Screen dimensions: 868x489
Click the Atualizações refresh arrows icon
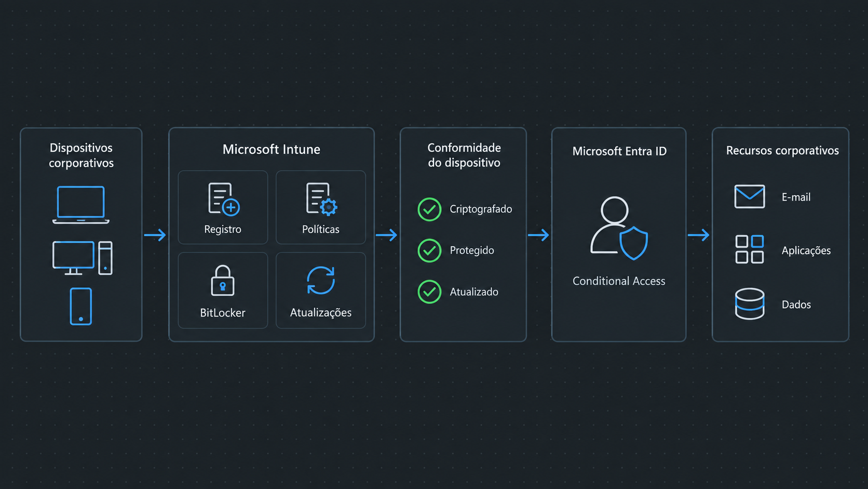tap(321, 281)
